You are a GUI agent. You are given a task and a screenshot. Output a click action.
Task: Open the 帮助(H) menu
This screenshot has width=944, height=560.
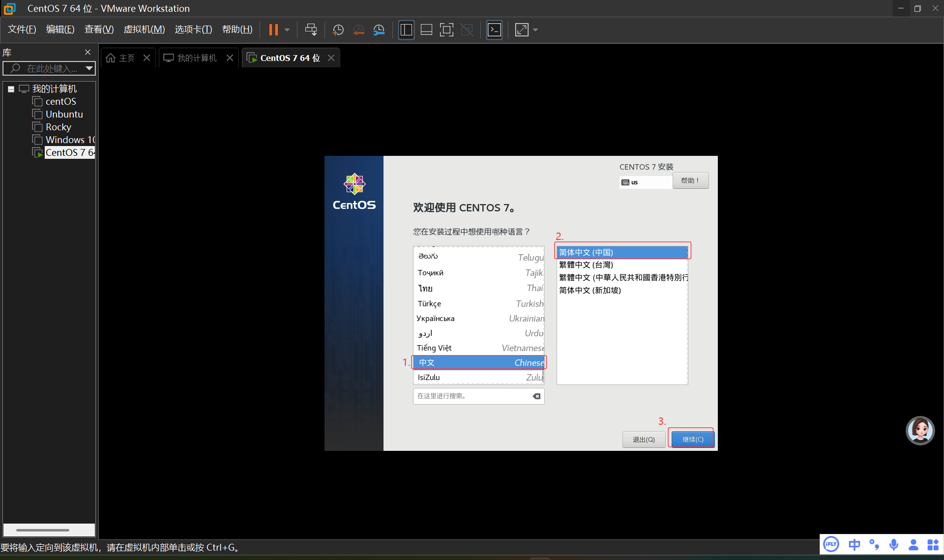click(237, 29)
